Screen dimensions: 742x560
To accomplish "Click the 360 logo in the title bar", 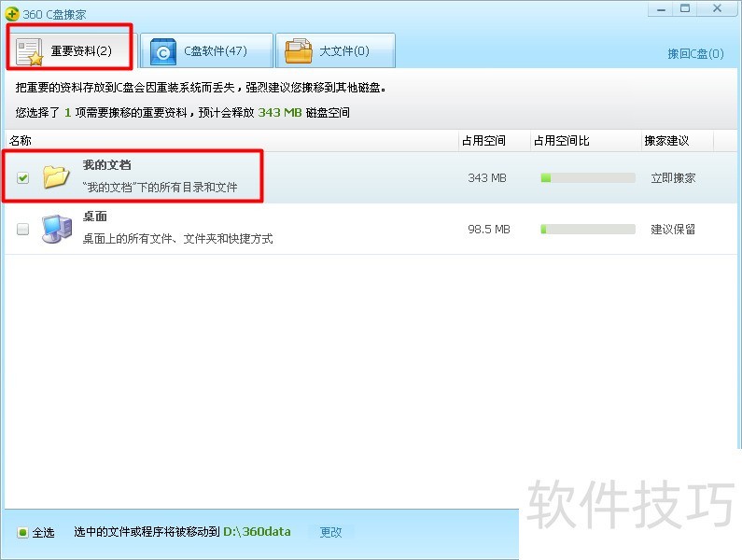I will [12, 14].
